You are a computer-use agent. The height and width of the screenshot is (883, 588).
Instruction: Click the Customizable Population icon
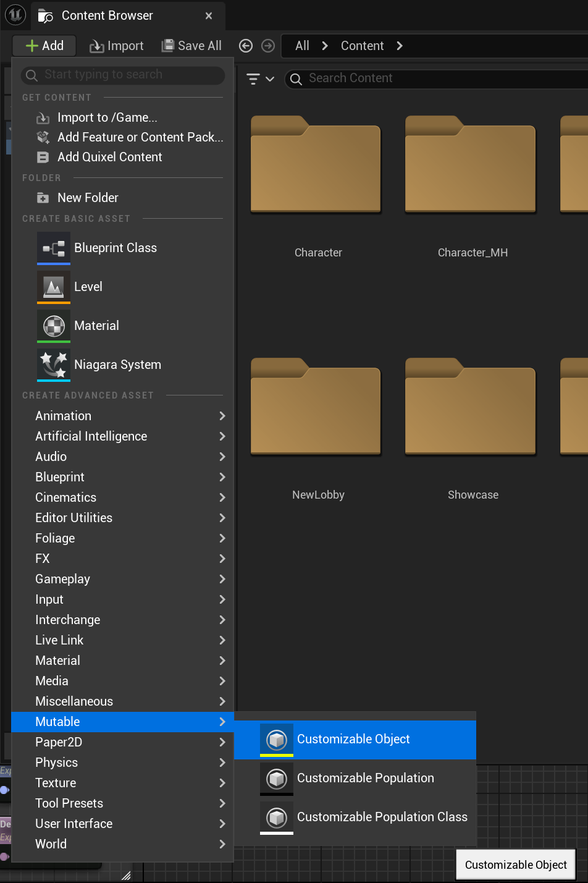pos(277,778)
